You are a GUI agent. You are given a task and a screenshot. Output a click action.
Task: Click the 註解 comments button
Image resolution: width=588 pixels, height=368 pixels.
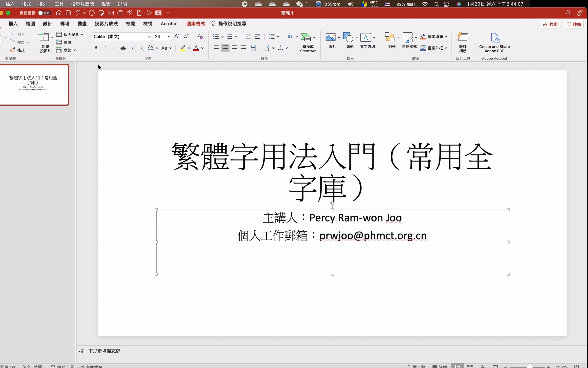(574, 24)
